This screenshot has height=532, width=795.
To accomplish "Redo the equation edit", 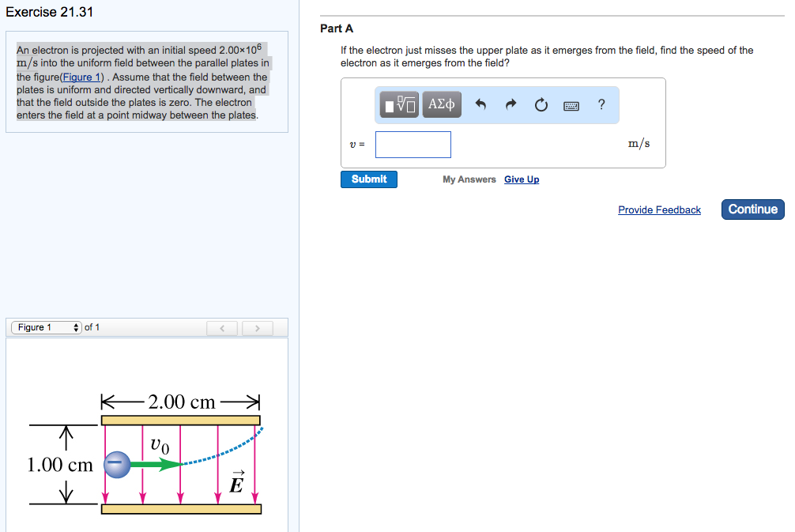I will pyautogui.click(x=511, y=104).
